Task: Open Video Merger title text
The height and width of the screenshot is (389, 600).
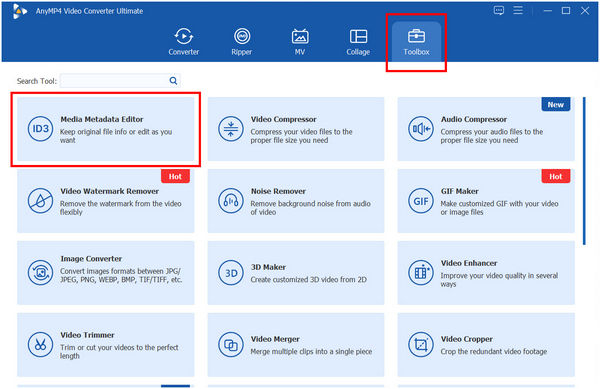Action: 275,339
